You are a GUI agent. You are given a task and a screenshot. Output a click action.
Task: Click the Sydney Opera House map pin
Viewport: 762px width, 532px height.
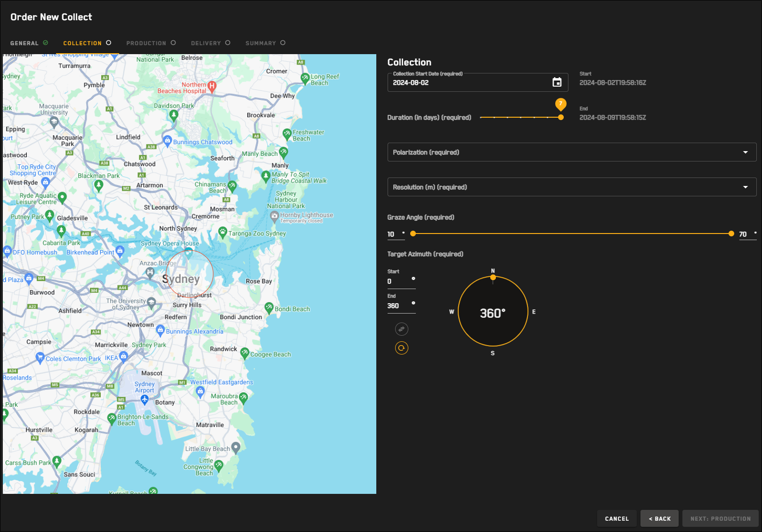188,251
